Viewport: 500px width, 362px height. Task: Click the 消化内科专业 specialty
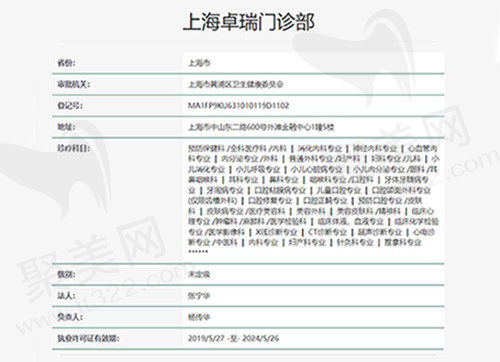319,148
